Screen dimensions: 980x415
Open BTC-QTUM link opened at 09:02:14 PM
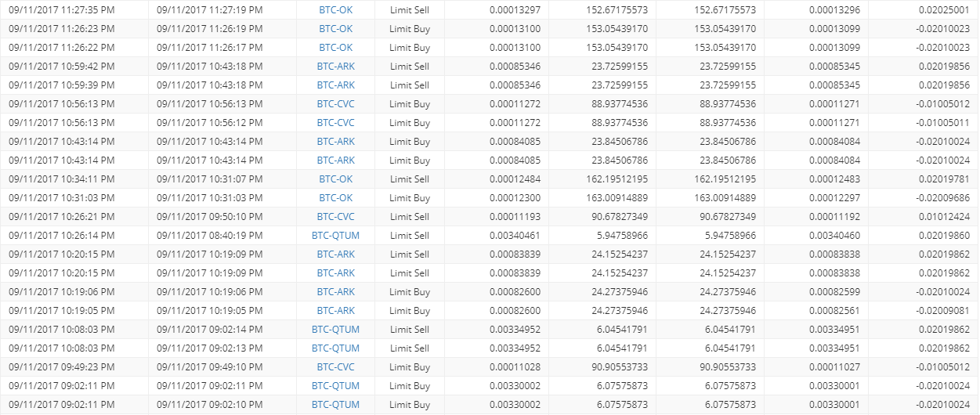pyautogui.click(x=335, y=330)
